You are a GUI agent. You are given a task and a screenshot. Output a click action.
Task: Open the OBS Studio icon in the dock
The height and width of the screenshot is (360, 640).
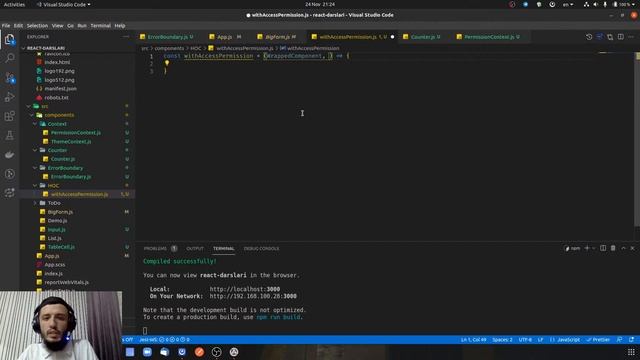pos(217,352)
